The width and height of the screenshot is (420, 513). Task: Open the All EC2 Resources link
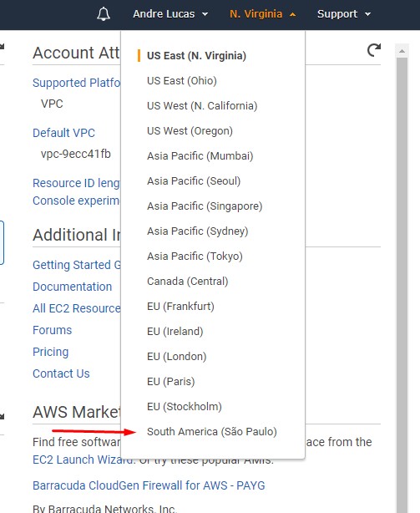click(x=77, y=308)
